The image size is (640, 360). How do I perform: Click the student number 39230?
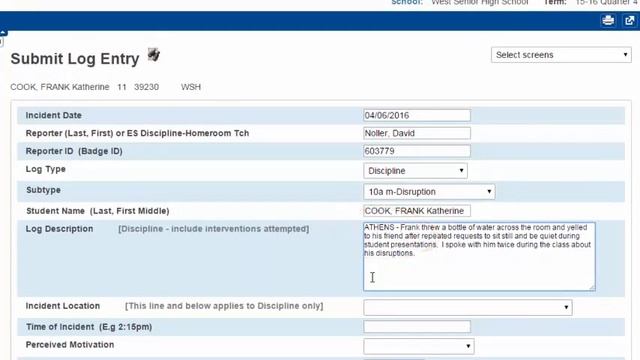pyautogui.click(x=146, y=87)
